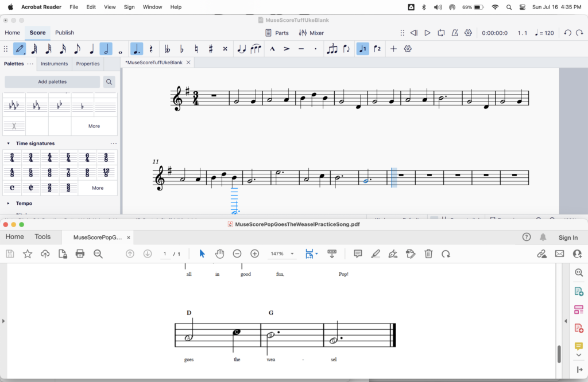Enable loop playback in MuseScore
The width and height of the screenshot is (588, 382).
(x=441, y=33)
